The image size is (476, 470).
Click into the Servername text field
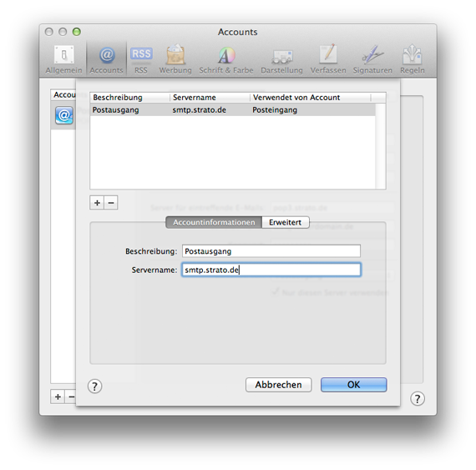[271, 270]
